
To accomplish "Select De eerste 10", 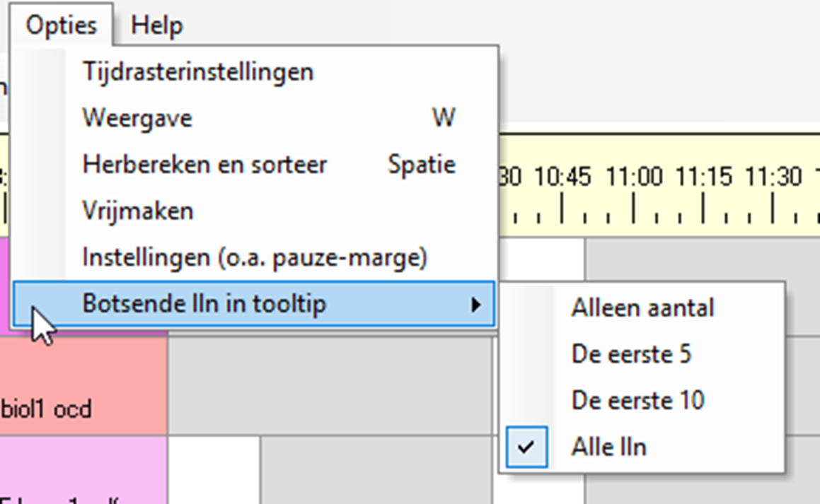I will point(637,401).
